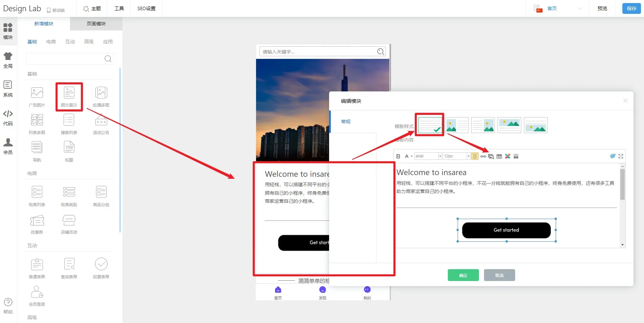Click the insert link icon in editor
Screen dimensions: 644x323
483,156
